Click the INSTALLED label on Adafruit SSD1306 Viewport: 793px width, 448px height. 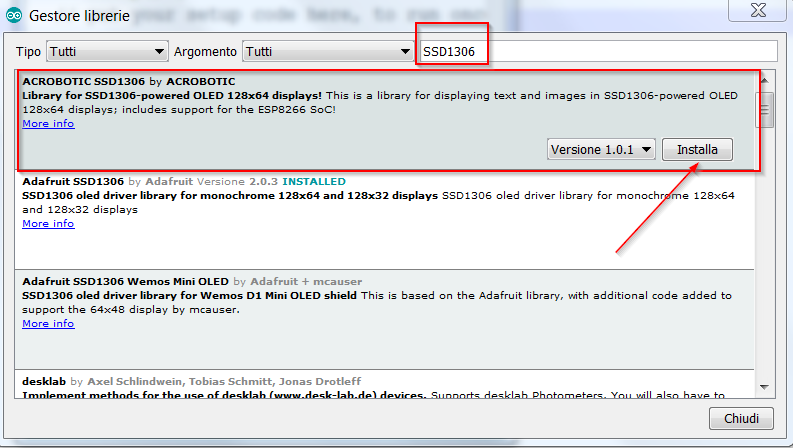click(x=314, y=182)
